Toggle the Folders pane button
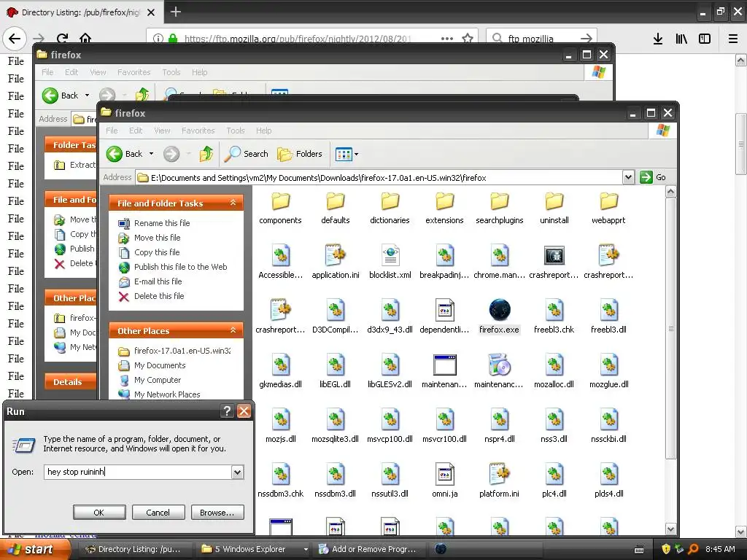 click(x=300, y=154)
